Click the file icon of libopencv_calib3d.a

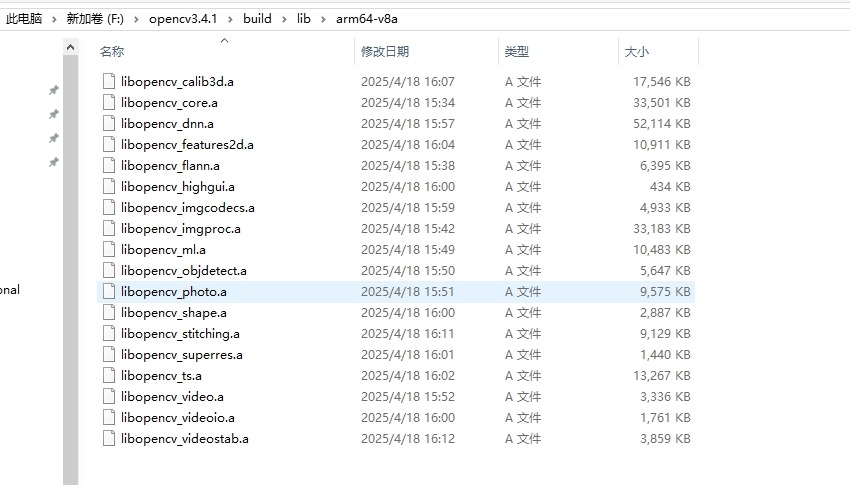point(109,81)
